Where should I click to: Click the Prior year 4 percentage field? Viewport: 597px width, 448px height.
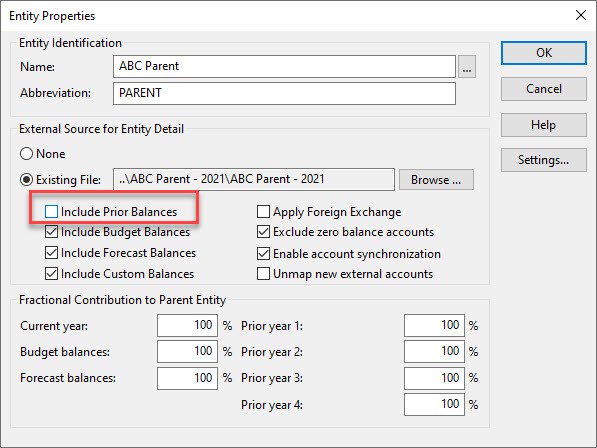pyautogui.click(x=434, y=404)
